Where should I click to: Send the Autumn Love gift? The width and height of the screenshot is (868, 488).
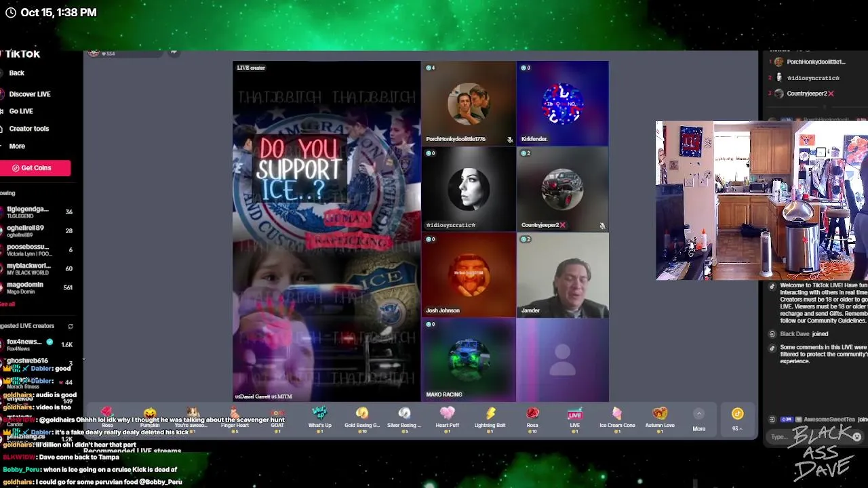point(660,419)
